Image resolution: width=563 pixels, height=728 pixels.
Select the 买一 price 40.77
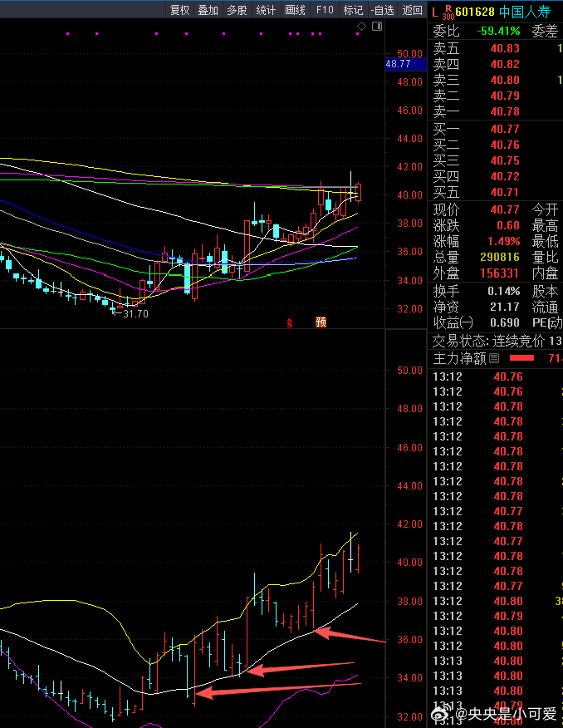pyautogui.click(x=505, y=129)
